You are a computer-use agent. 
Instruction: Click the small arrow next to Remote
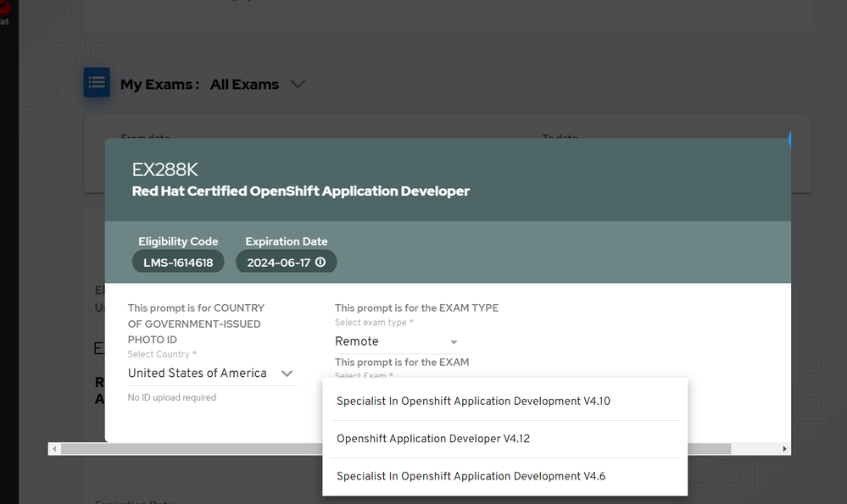[x=454, y=342]
